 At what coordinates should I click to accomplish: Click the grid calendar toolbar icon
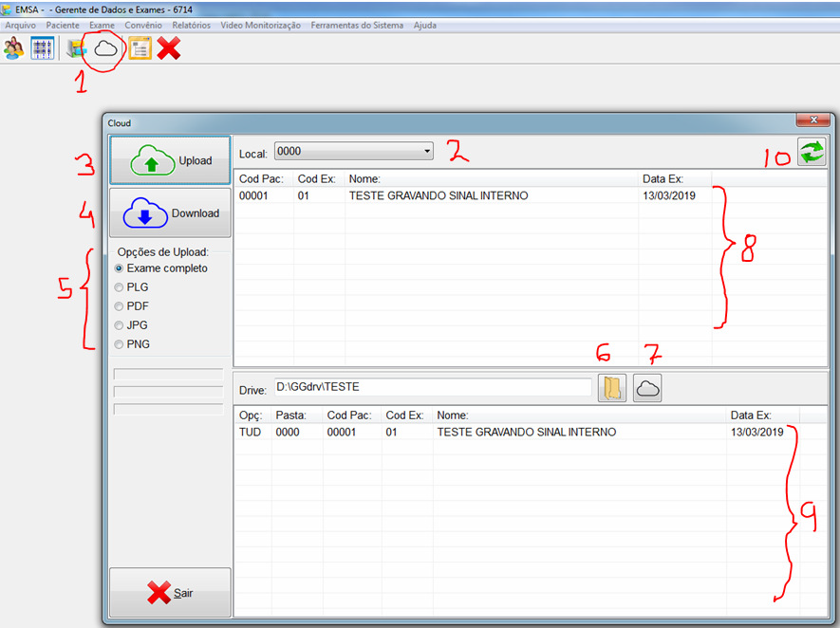tap(43, 48)
